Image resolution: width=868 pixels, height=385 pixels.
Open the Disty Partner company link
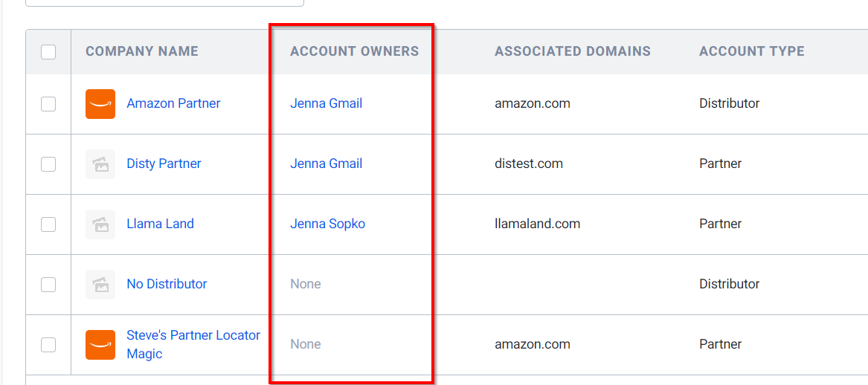(x=164, y=164)
